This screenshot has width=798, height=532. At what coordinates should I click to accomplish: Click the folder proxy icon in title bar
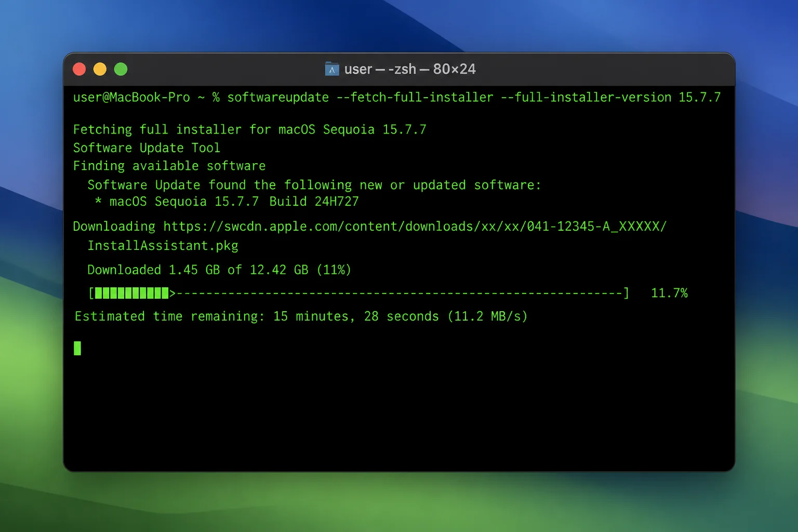(332, 69)
